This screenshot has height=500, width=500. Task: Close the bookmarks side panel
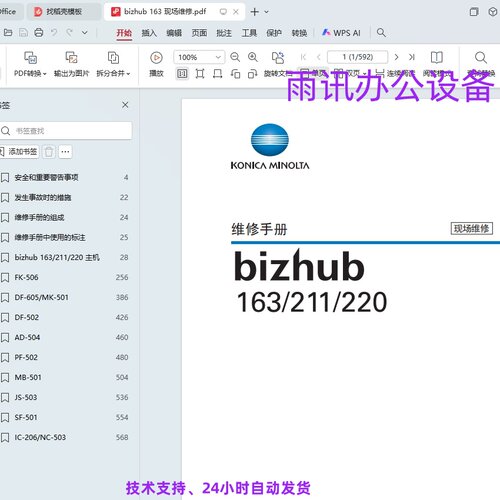click(125, 105)
